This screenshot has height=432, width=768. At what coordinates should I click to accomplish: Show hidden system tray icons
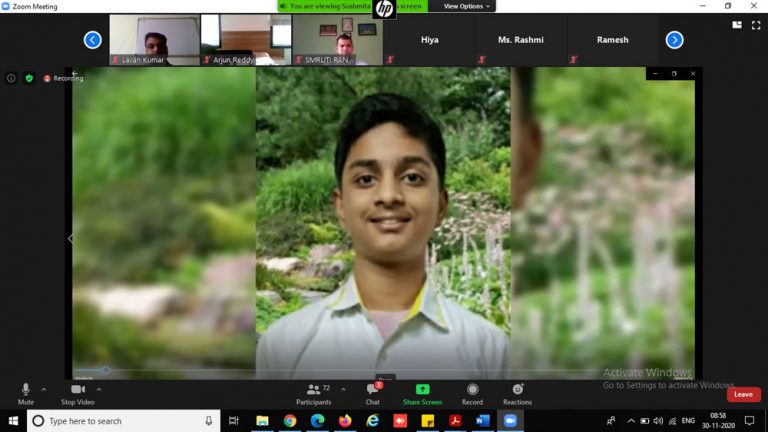(631, 421)
